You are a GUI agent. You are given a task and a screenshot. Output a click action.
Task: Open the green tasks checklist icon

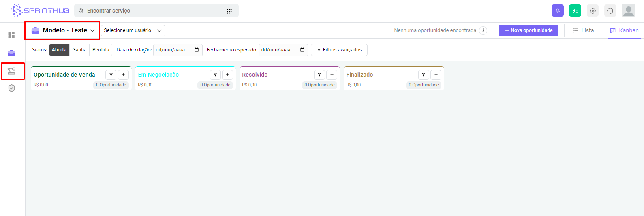tap(575, 11)
